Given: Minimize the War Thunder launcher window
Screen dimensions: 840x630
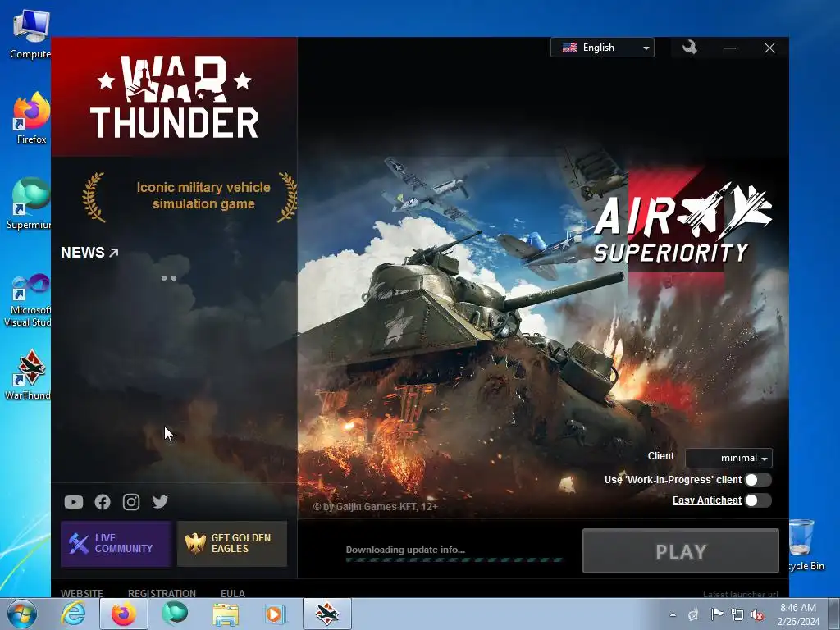Looking at the screenshot, I should pyautogui.click(x=729, y=48).
